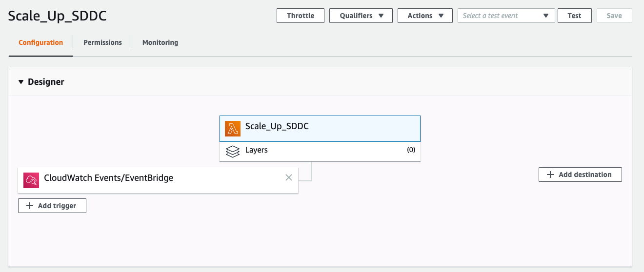
Task: Add a trigger to the function
Action: click(x=52, y=206)
